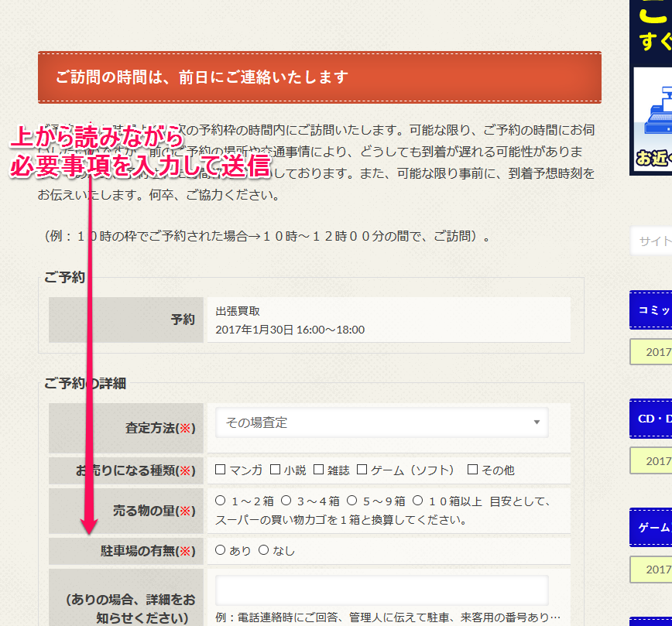Click the sidebar site search field
672x626 pixels.
[651, 241]
